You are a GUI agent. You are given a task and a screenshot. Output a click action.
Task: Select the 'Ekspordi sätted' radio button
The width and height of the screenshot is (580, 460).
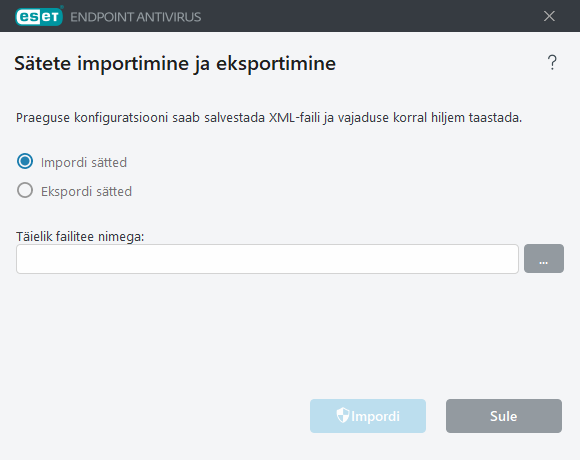coord(25,190)
